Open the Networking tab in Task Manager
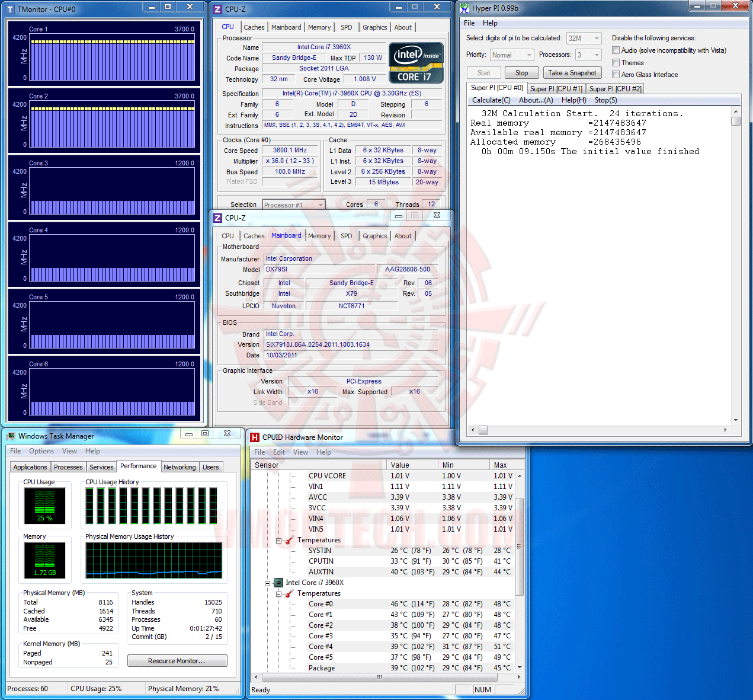This screenshot has width=753, height=700. (x=180, y=467)
